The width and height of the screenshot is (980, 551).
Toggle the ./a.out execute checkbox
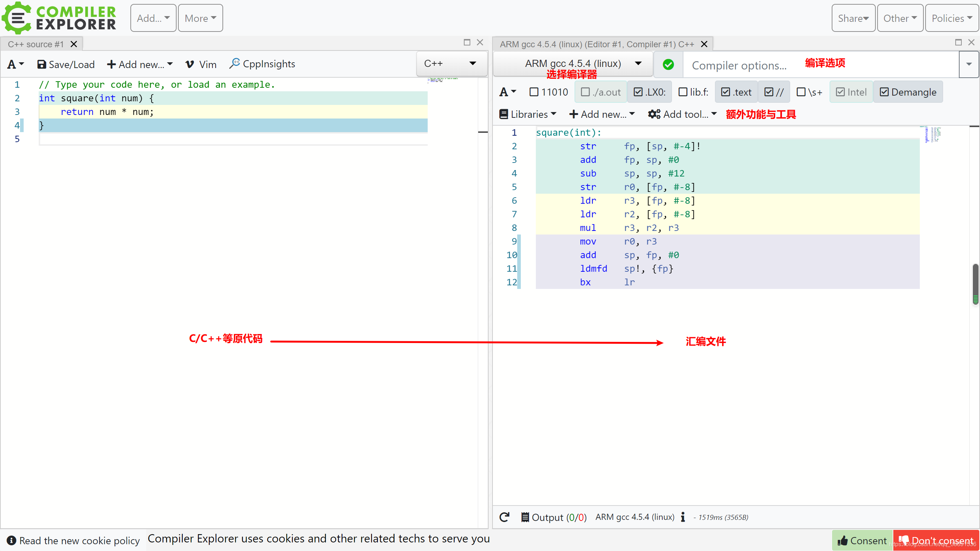(x=600, y=92)
